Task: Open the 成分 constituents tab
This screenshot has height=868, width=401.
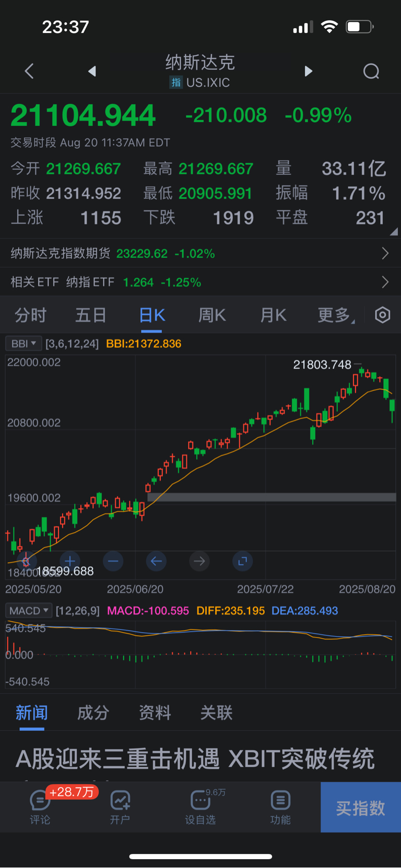Action: coord(93,712)
